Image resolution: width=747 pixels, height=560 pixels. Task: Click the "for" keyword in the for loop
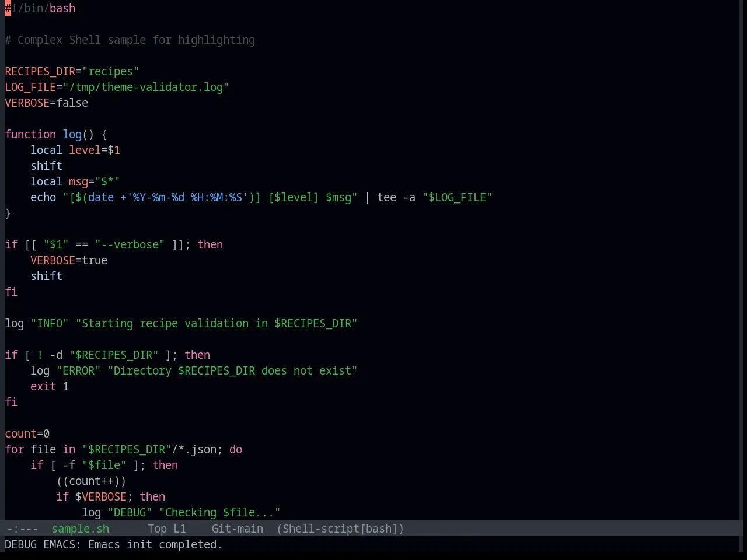[15, 449]
